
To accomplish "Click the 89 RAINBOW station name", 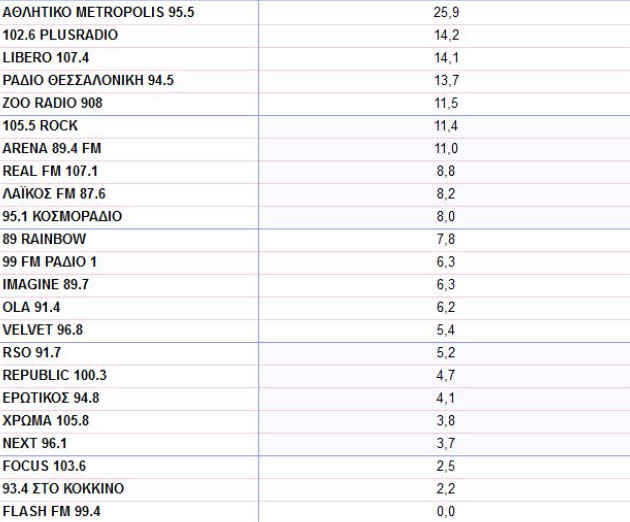I will (x=44, y=239).
